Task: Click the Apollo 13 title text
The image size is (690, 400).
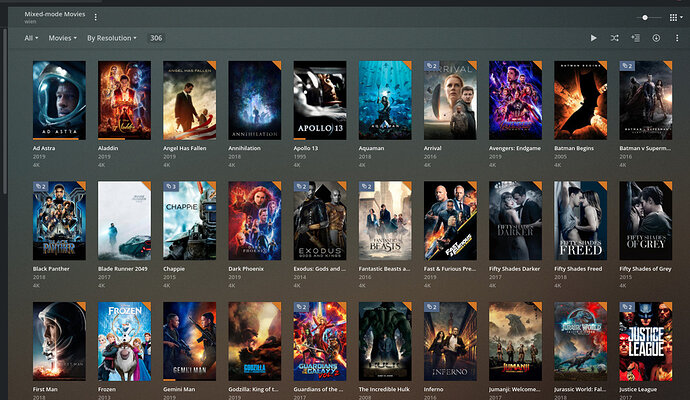Action: [305, 148]
